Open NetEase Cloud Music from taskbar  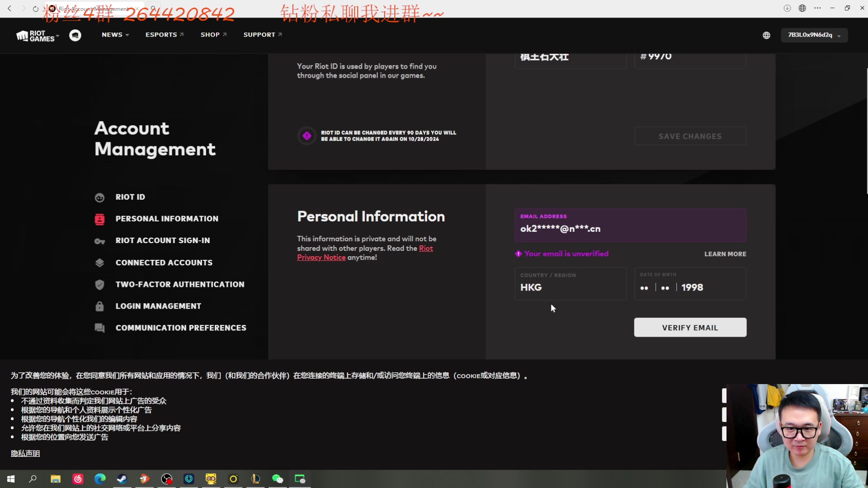(78, 479)
